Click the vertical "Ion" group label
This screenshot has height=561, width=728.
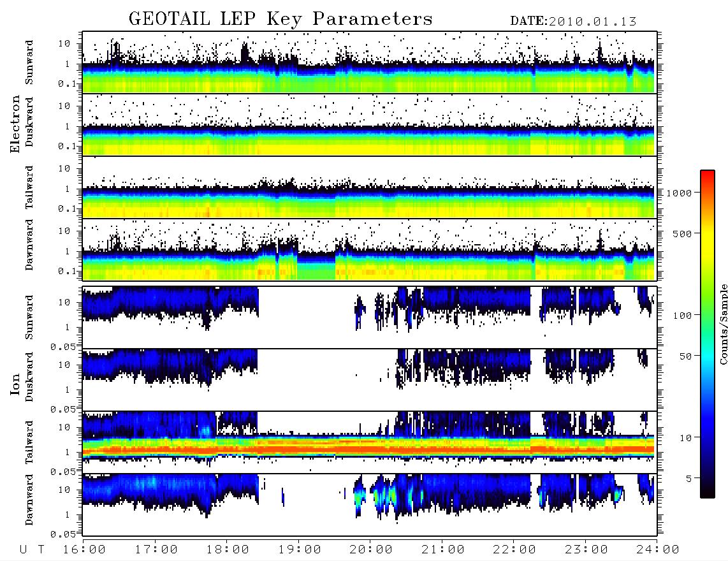coord(15,384)
